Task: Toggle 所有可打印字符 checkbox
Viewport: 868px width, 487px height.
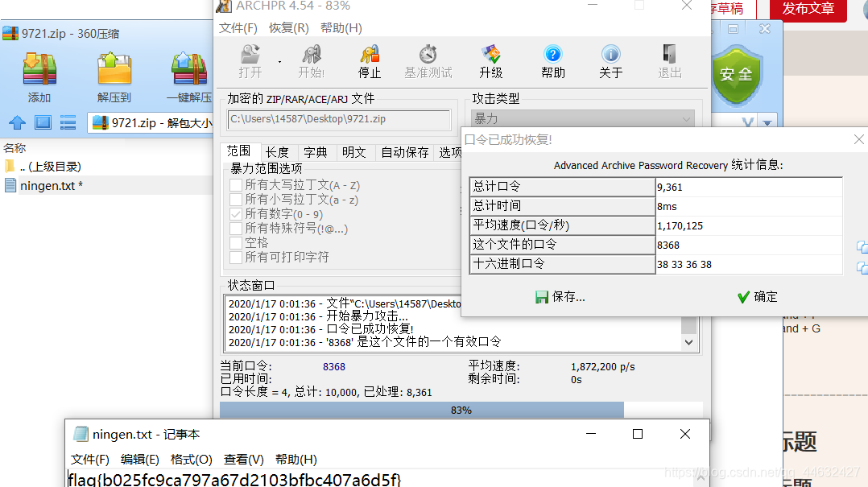Action: (x=236, y=257)
